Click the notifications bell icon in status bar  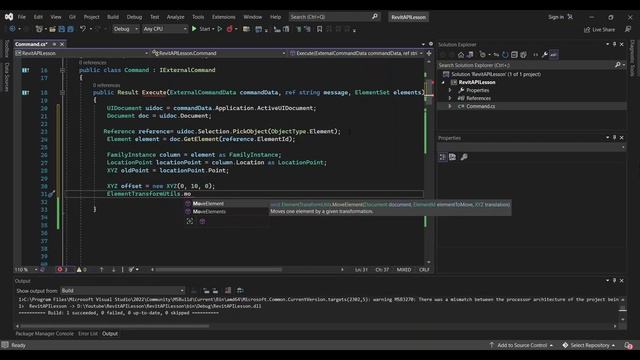[x=628, y=345]
